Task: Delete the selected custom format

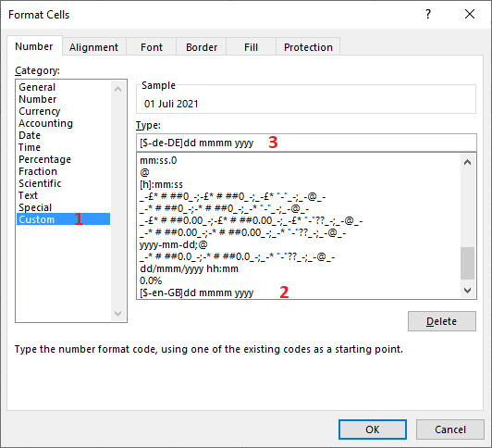Action: 442,321
